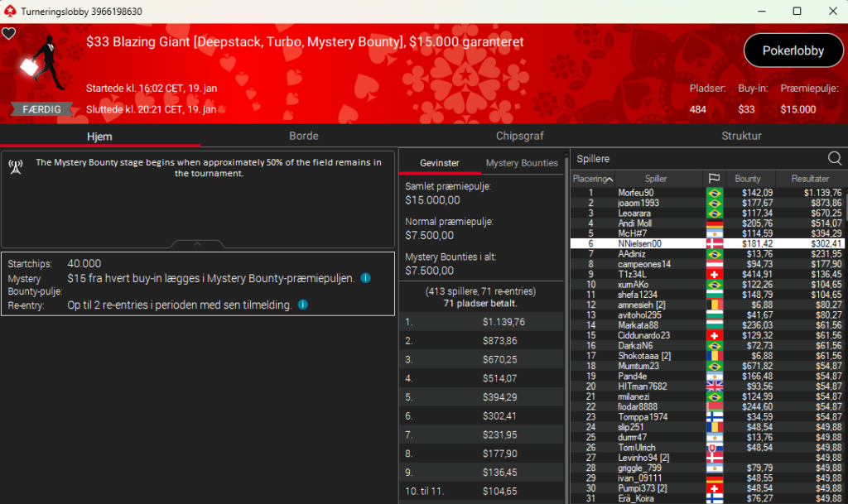
Task: Click info icon next to Re-entry text
Action: [x=302, y=305]
